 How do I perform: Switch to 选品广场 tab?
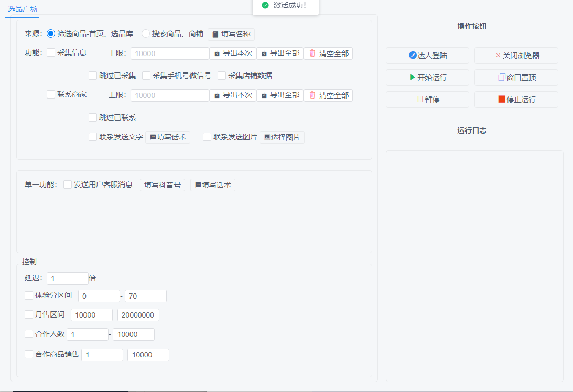(23, 9)
